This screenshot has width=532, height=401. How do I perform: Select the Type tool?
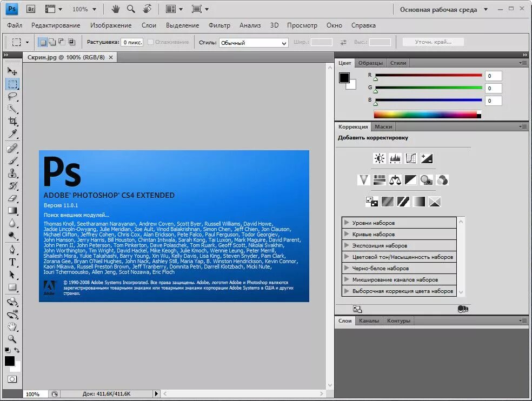(12, 262)
